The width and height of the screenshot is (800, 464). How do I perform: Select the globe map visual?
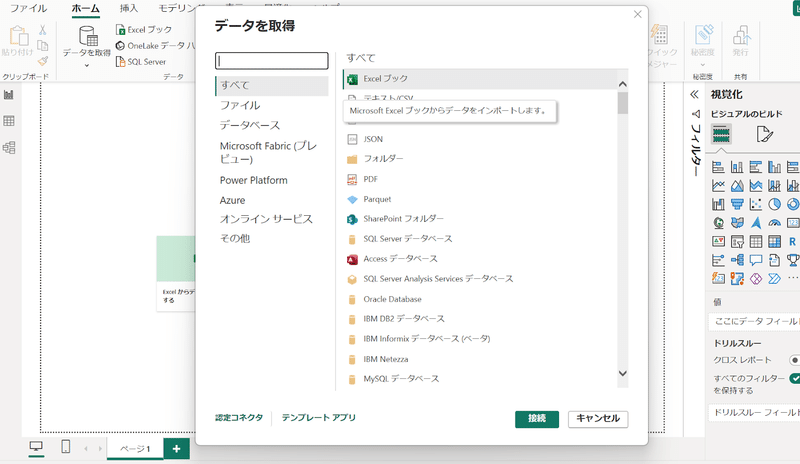(718, 223)
